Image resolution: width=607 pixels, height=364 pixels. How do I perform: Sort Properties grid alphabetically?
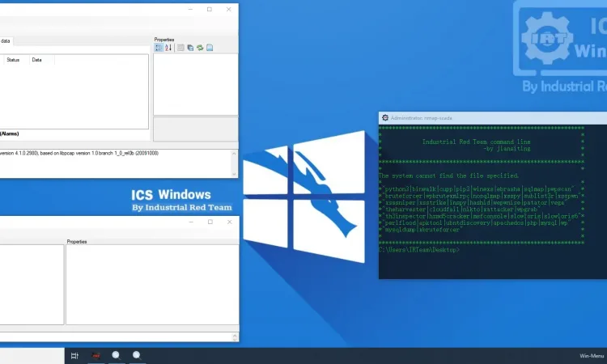coord(168,48)
